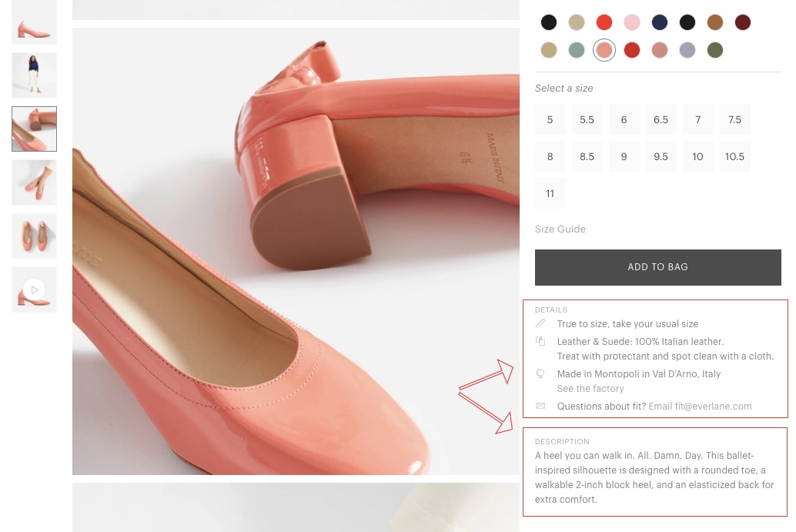Screen dimensions: 796x532
Task: Play the product video via the play icon
Action: (34, 289)
